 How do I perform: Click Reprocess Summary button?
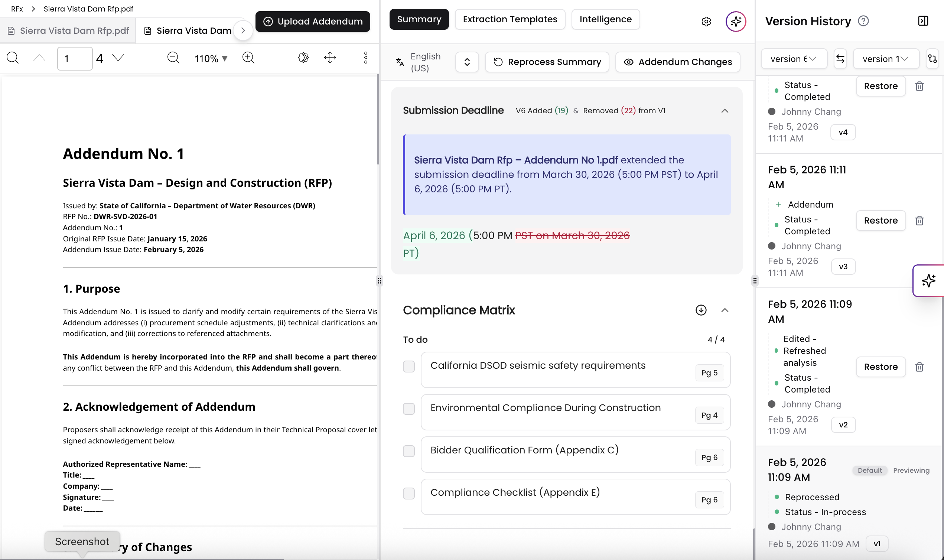point(547,62)
